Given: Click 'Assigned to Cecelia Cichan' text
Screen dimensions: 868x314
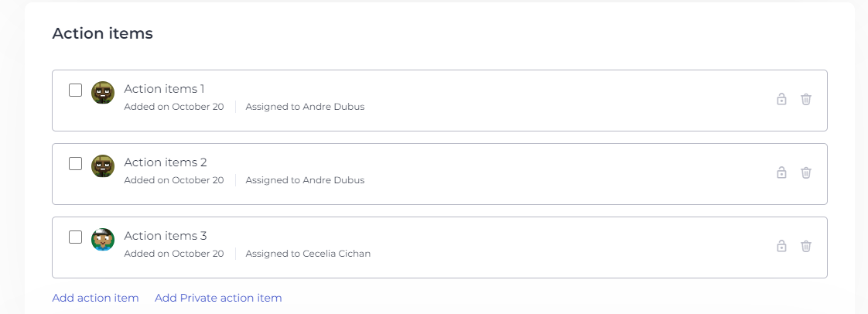Looking at the screenshot, I should [308, 254].
